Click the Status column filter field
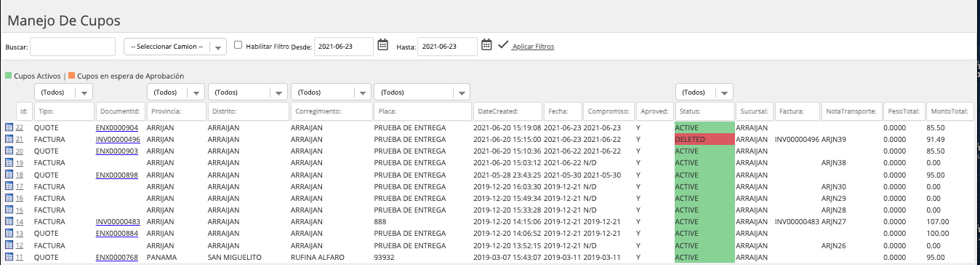The width and height of the screenshot is (980, 265). pos(704,111)
